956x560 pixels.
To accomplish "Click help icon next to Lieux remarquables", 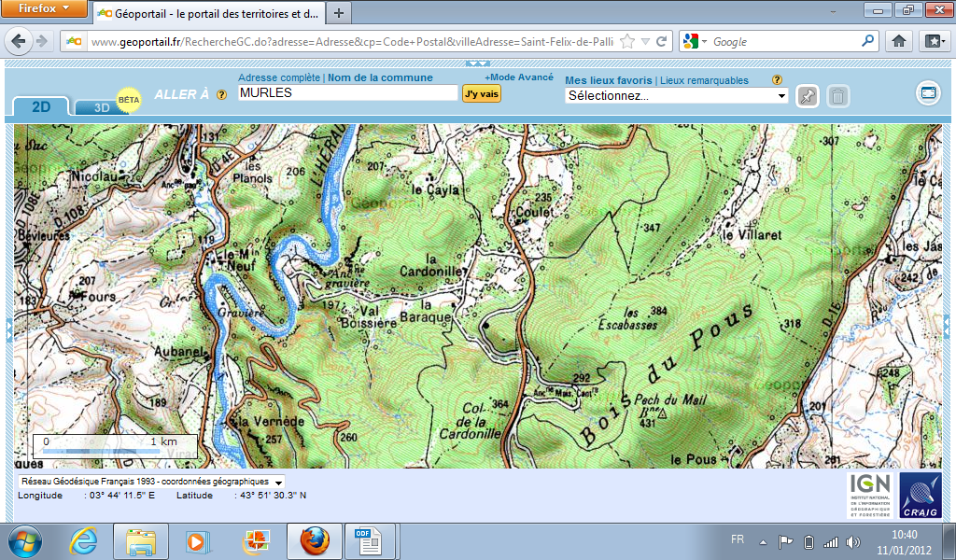I will click(x=777, y=80).
